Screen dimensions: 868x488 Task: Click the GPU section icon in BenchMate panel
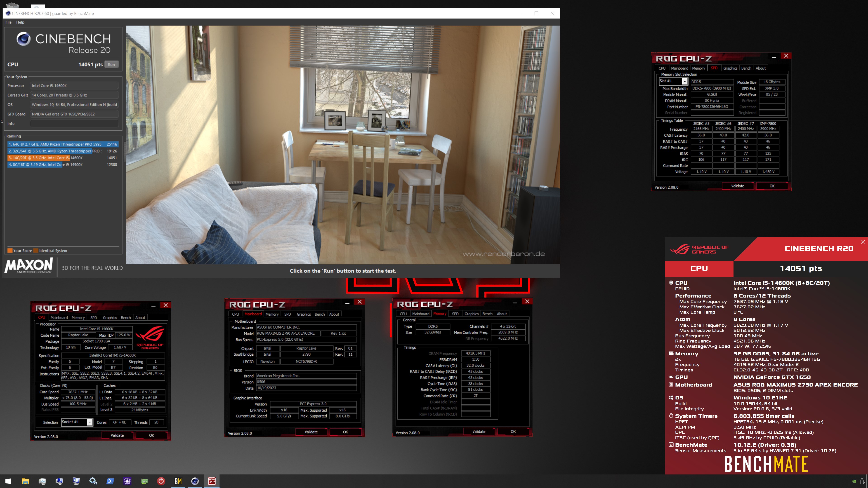click(671, 377)
